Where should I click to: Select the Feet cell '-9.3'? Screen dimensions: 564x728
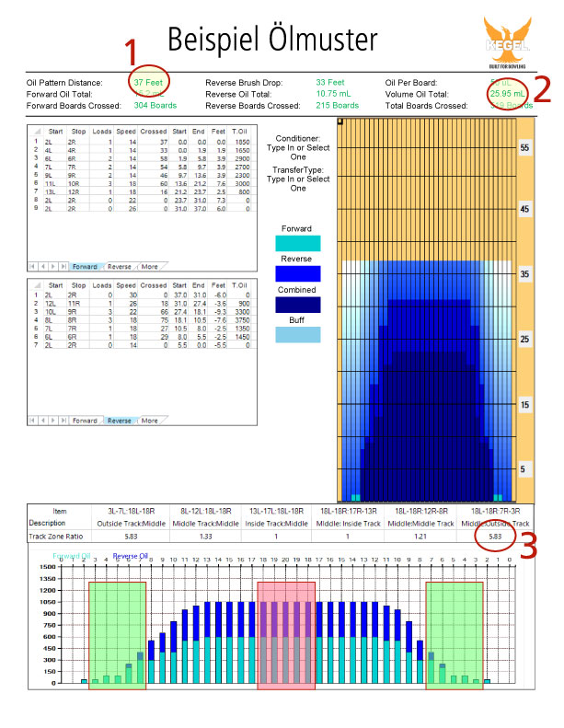[x=220, y=312]
